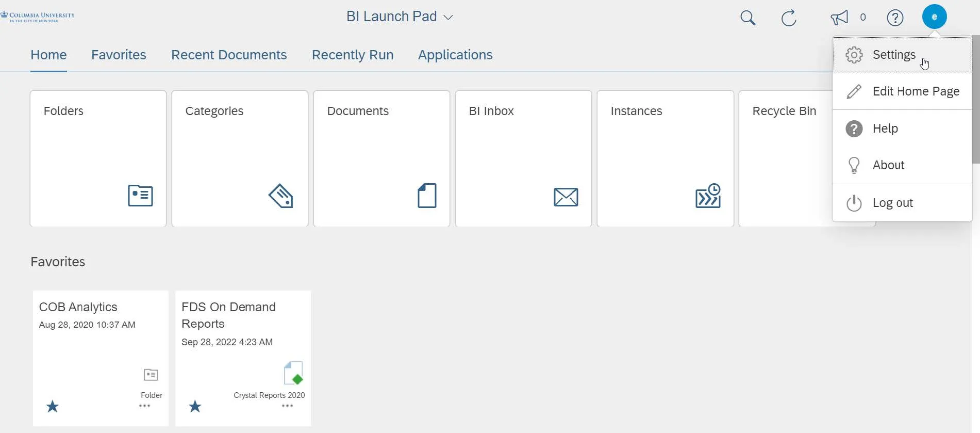Screen dimensions: 980x433
Task: Click the folder icon on Folders tile
Action: click(x=140, y=196)
